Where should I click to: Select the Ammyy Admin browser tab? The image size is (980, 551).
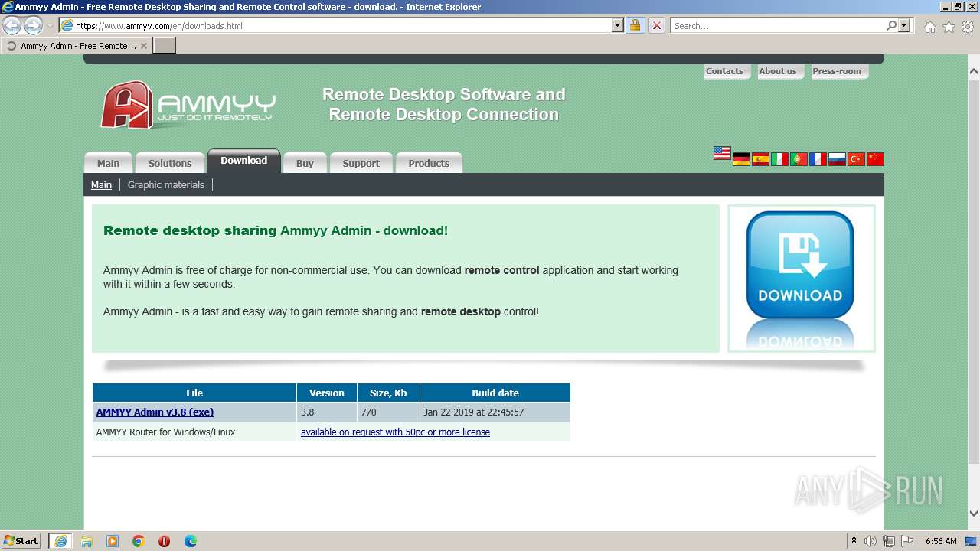(77, 46)
